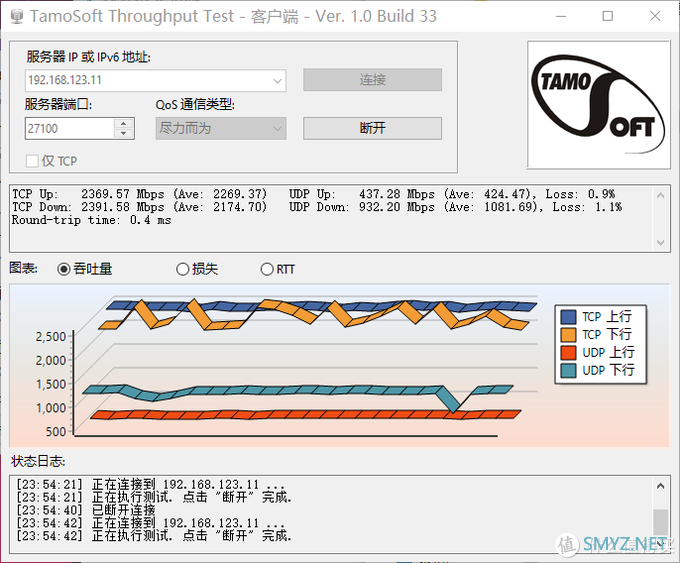680x563 pixels.
Task: Click the 'TCP Down: 2391.58 Mbps' result text
Action: pos(88,207)
